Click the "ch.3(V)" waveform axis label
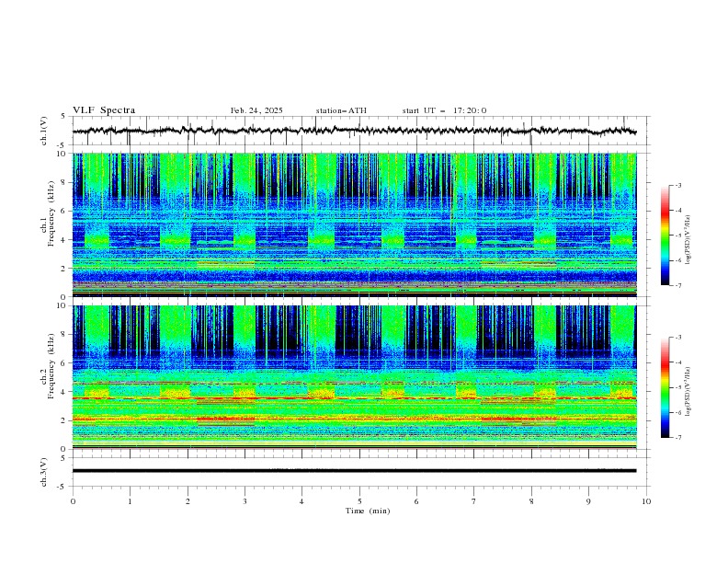 (x=44, y=472)
